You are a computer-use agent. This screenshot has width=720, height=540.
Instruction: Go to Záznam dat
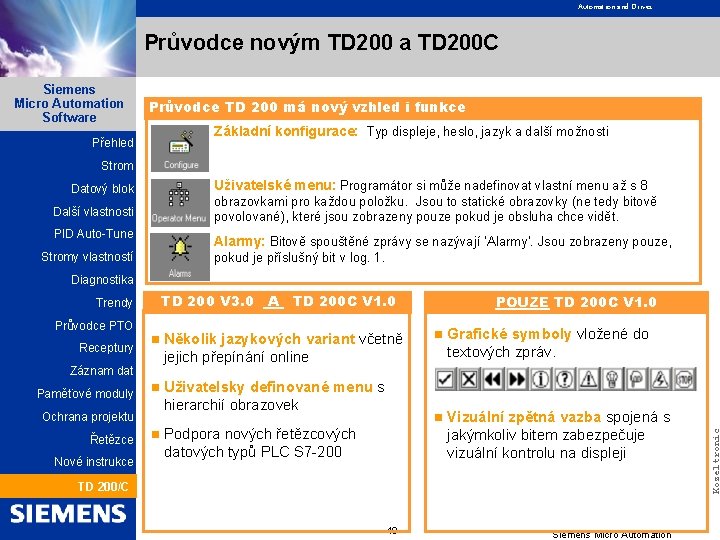(101, 371)
